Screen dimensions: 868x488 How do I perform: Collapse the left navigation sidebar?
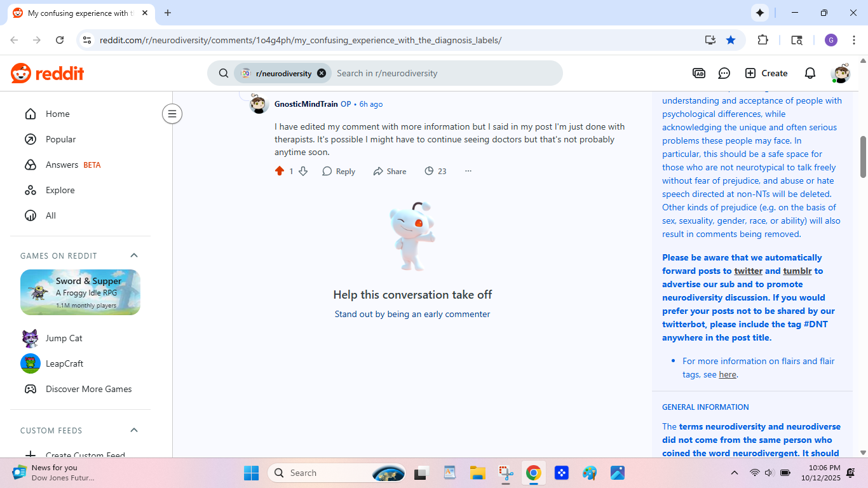click(172, 114)
